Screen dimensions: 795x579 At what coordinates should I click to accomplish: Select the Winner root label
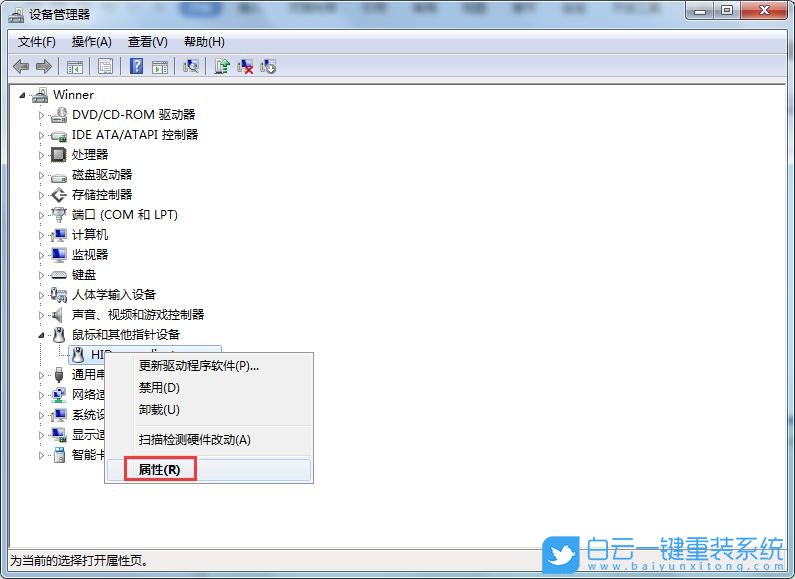point(73,95)
